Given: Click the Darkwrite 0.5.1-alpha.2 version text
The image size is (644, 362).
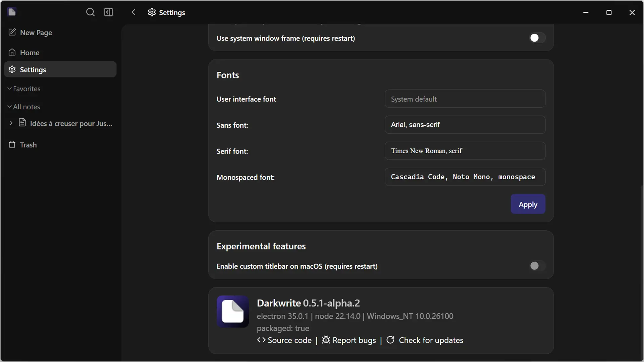Looking at the screenshot, I should [x=308, y=303].
